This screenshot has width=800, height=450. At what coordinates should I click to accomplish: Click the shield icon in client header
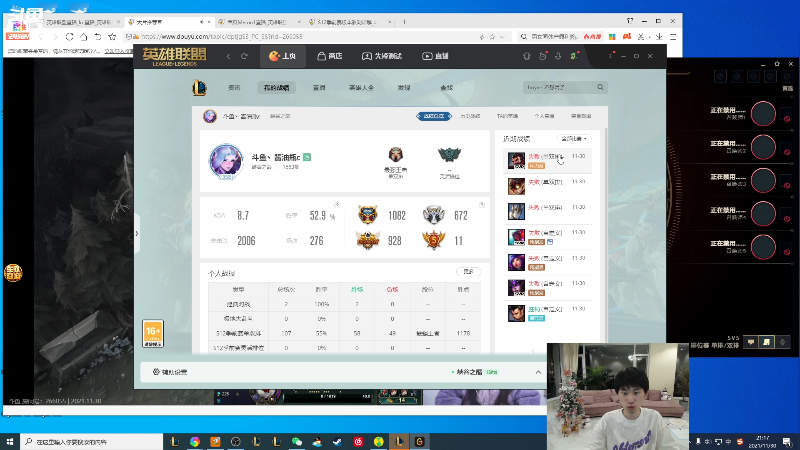pyautogui.click(x=527, y=56)
